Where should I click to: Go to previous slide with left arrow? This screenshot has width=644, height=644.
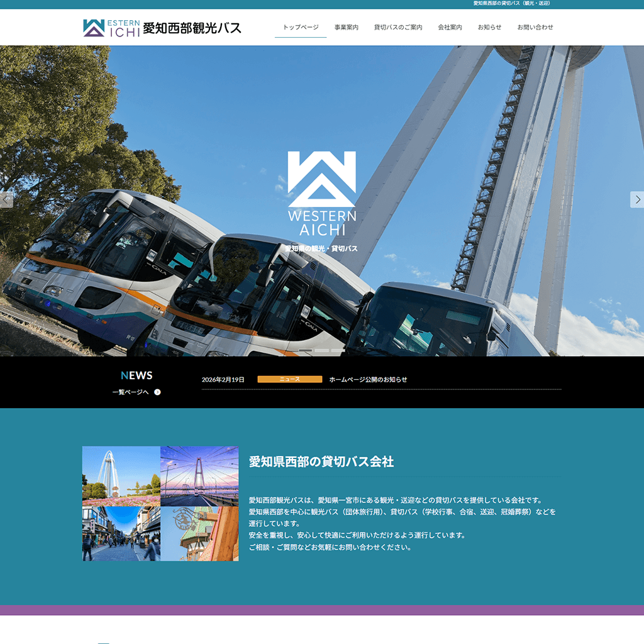coord(6,199)
